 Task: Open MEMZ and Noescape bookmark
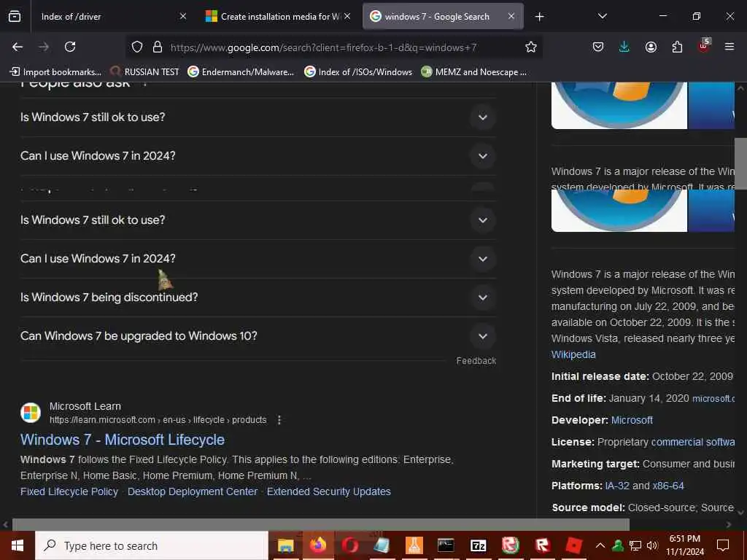[474, 72]
